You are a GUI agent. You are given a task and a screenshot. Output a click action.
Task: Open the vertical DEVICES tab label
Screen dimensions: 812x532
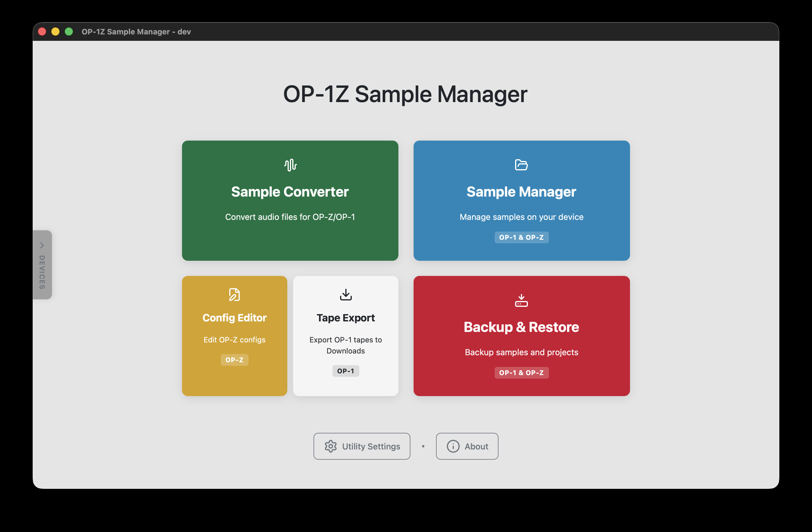coord(42,272)
